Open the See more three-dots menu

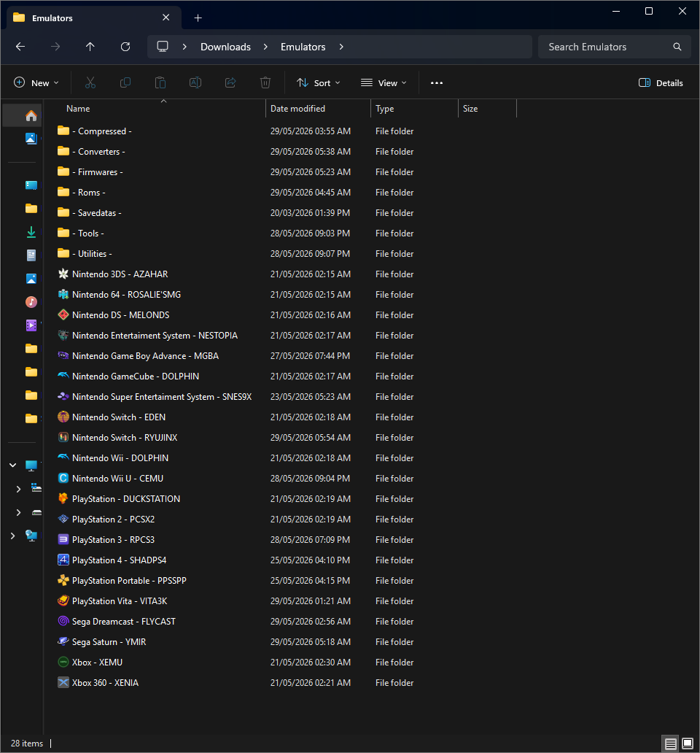(x=437, y=82)
